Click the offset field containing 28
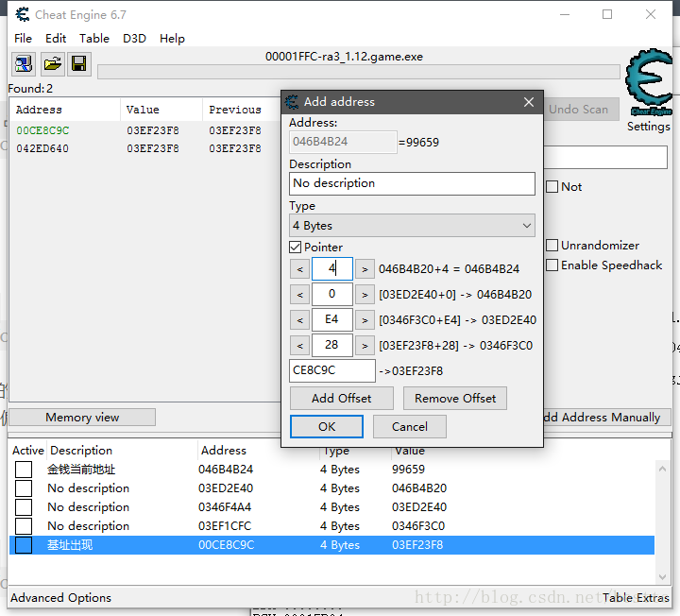The height and width of the screenshot is (616, 680). [x=331, y=346]
